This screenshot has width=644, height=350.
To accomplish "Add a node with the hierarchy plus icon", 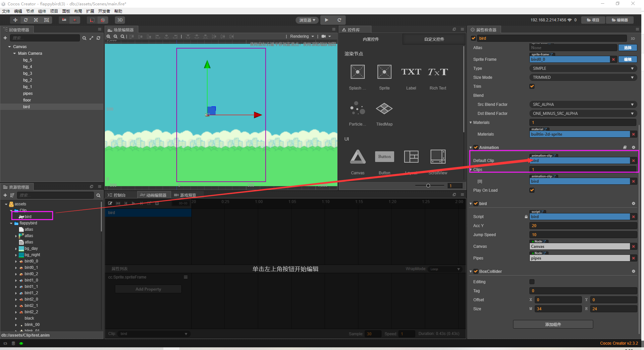I will coord(5,38).
